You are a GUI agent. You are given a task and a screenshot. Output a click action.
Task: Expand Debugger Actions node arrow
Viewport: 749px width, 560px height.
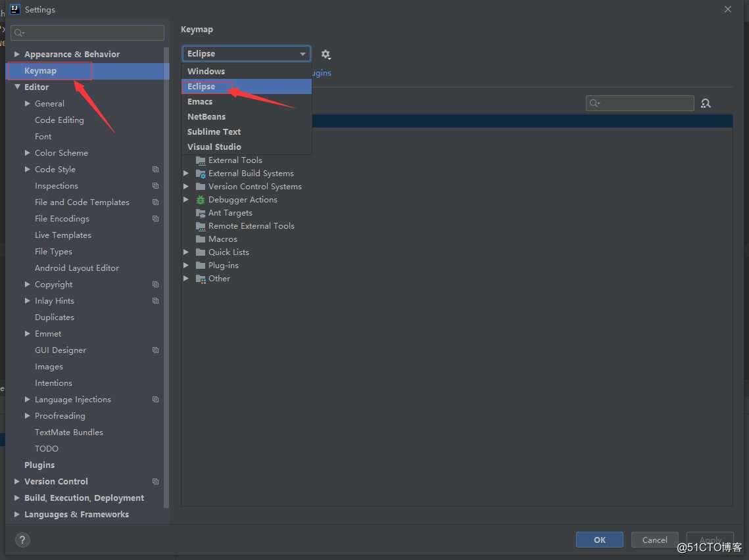(x=186, y=200)
